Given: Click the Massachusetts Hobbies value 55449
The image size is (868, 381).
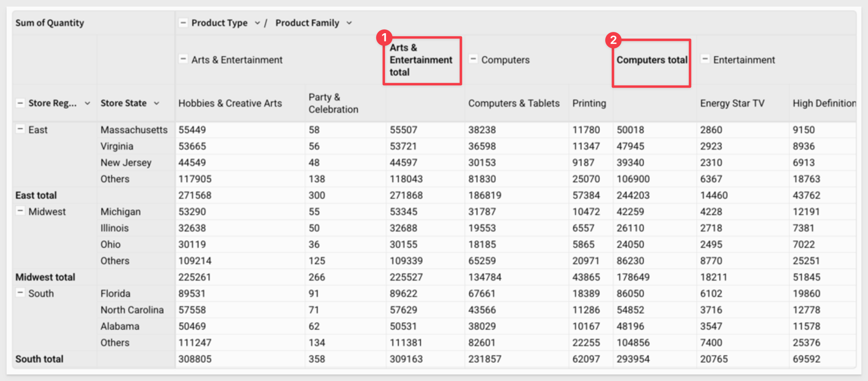Looking at the screenshot, I should [192, 130].
